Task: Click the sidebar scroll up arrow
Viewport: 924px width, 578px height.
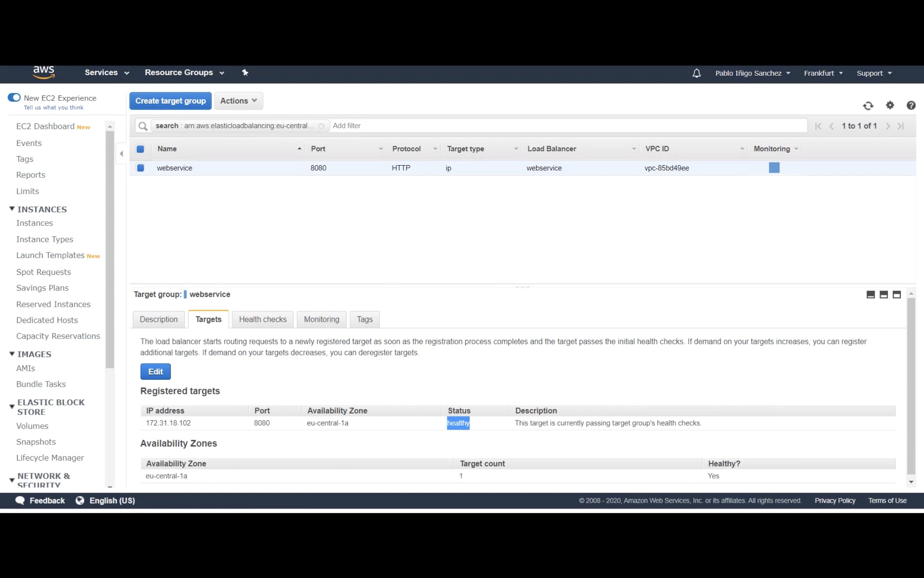Action: tap(110, 127)
